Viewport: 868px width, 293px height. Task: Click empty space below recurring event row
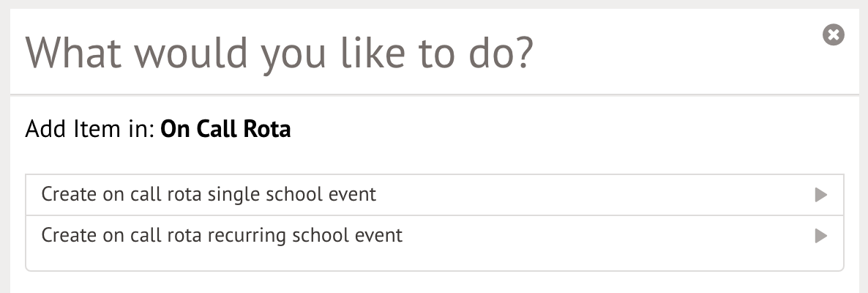coord(434,262)
